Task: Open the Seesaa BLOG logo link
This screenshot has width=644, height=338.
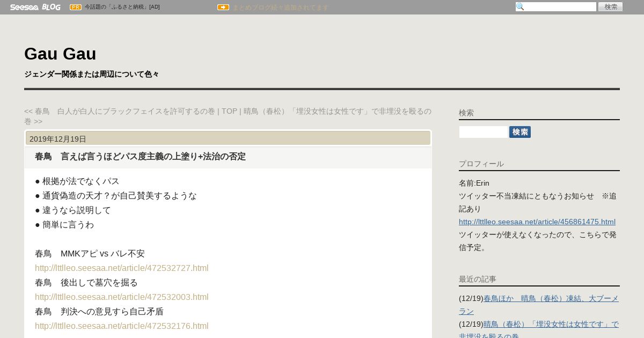Action: coord(35,7)
